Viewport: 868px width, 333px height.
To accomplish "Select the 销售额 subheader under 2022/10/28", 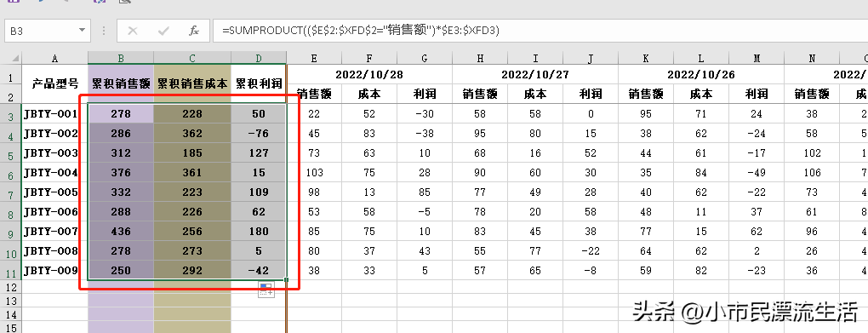I will click(x=314, y=95).
